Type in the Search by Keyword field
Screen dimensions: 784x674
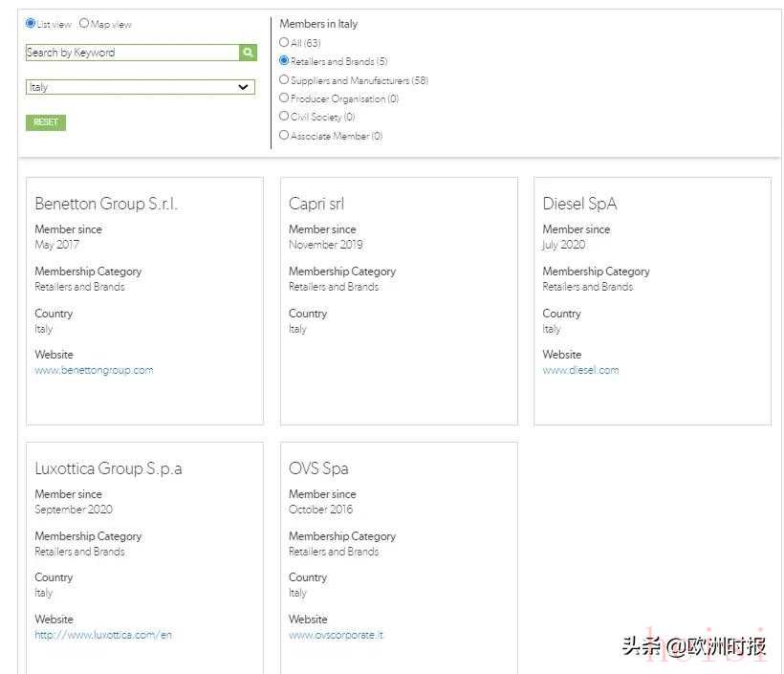(x=132, y=53)
